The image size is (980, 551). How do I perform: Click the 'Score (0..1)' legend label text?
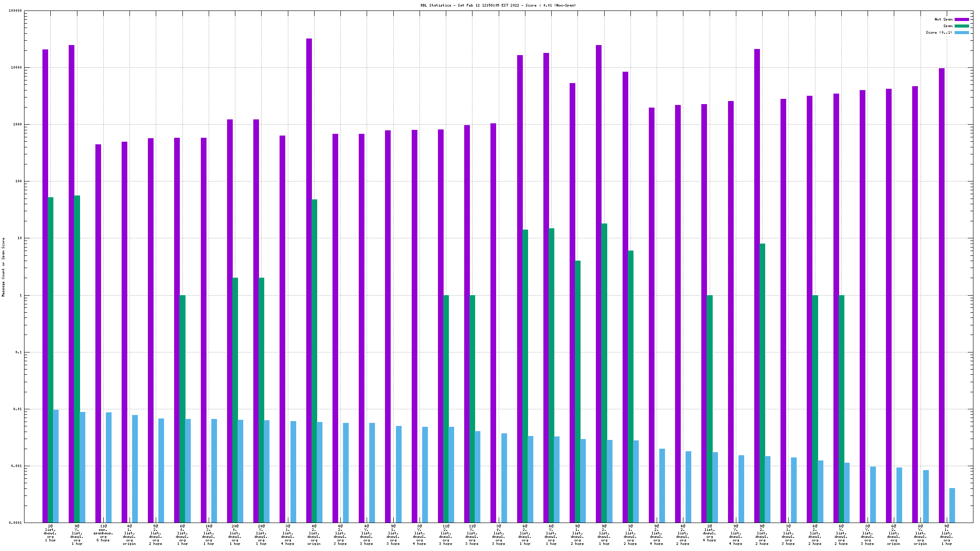(x=938, y=32)
